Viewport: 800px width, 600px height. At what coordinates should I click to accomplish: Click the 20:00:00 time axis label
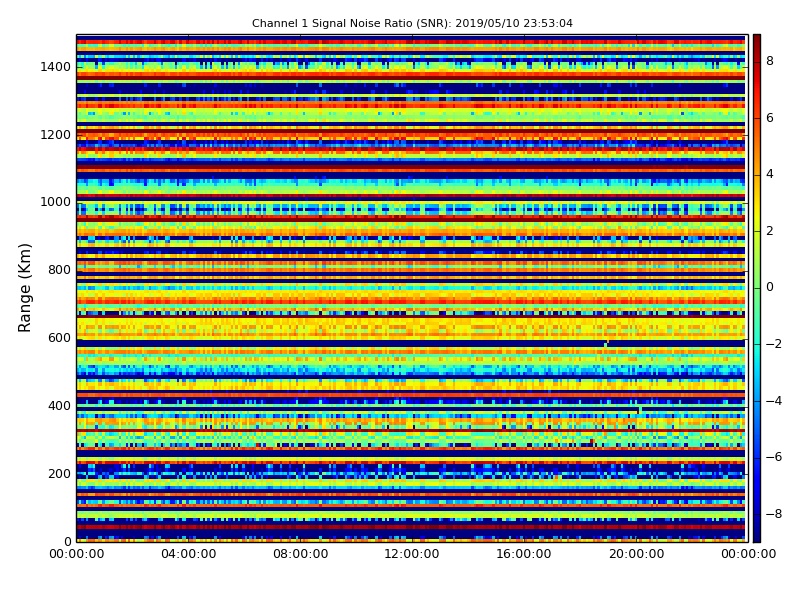pos(636,554)
